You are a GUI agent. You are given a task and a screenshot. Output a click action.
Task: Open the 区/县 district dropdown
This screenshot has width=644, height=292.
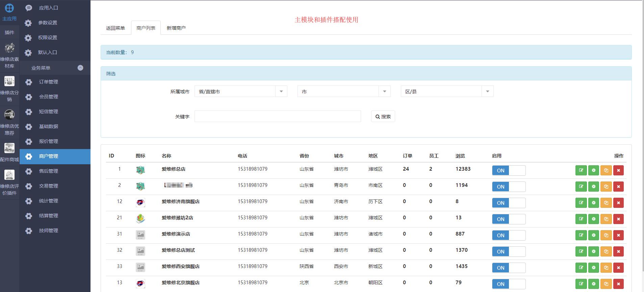447,92
